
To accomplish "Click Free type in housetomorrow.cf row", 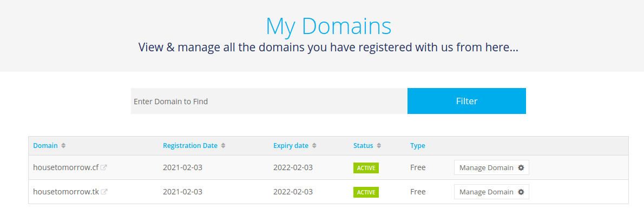I will [418, 167].
